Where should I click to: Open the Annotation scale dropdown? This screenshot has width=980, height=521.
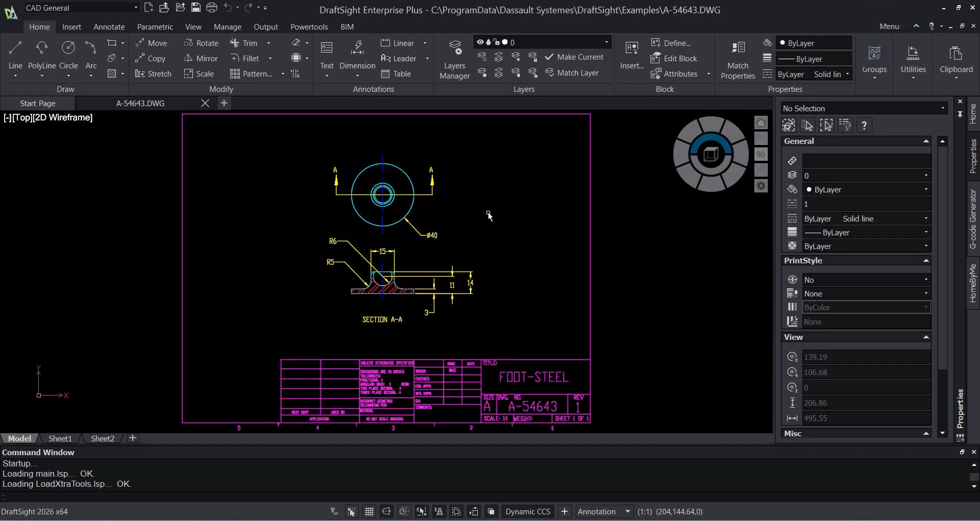coord(604,511)
